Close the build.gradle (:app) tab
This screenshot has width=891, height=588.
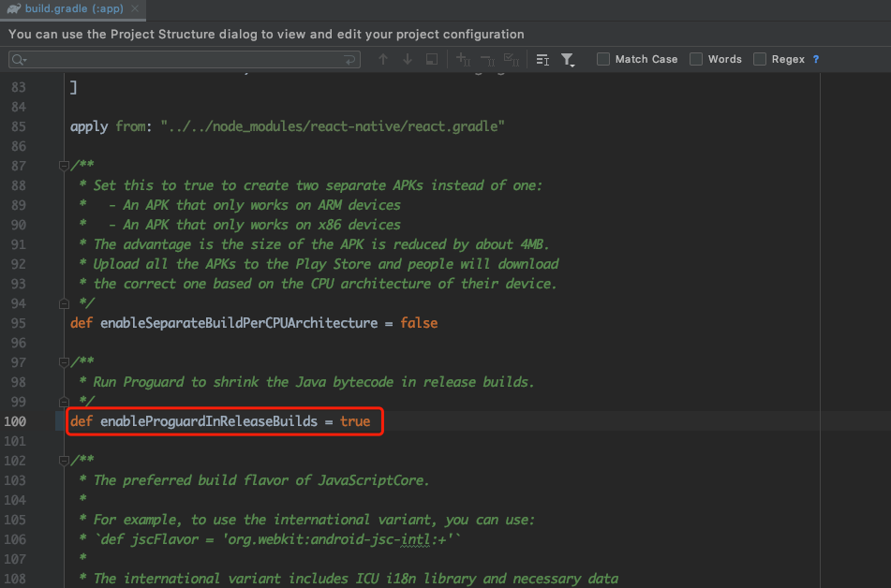135,8
